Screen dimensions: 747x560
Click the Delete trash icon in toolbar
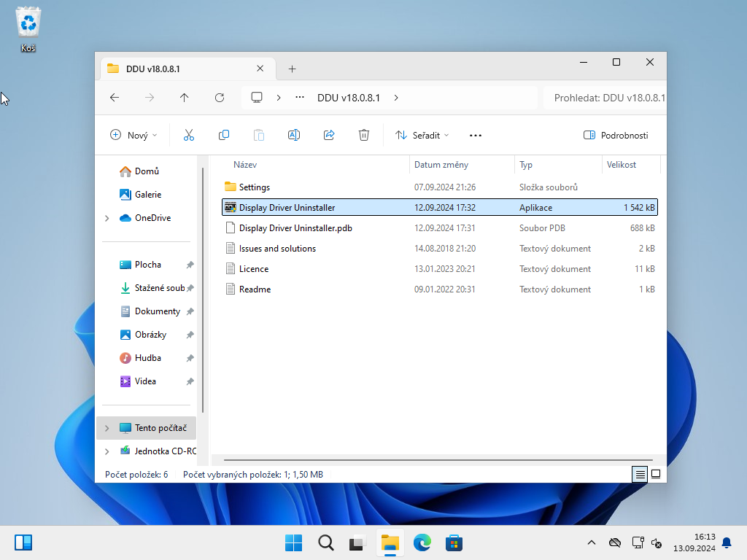pos(364,135)
